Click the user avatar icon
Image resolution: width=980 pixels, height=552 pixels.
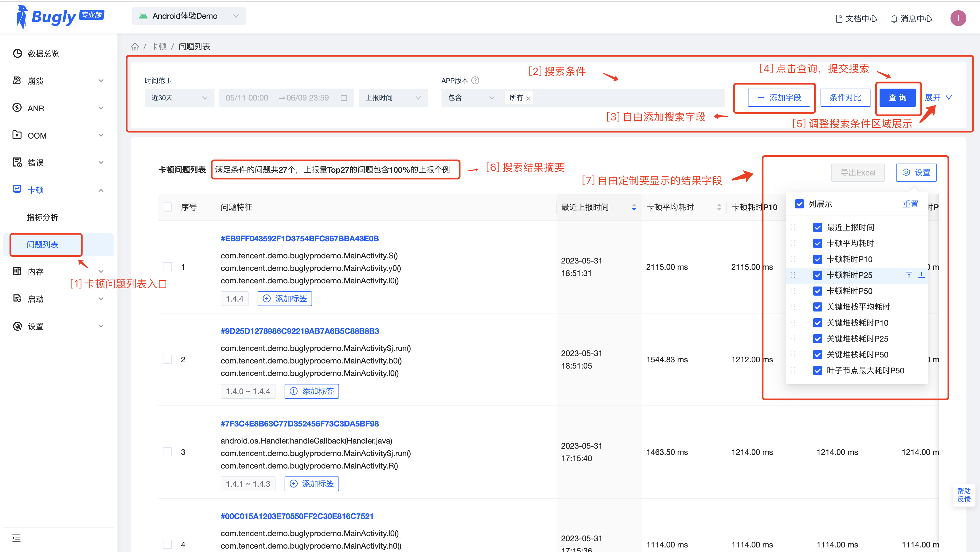[x=958, y=18]
